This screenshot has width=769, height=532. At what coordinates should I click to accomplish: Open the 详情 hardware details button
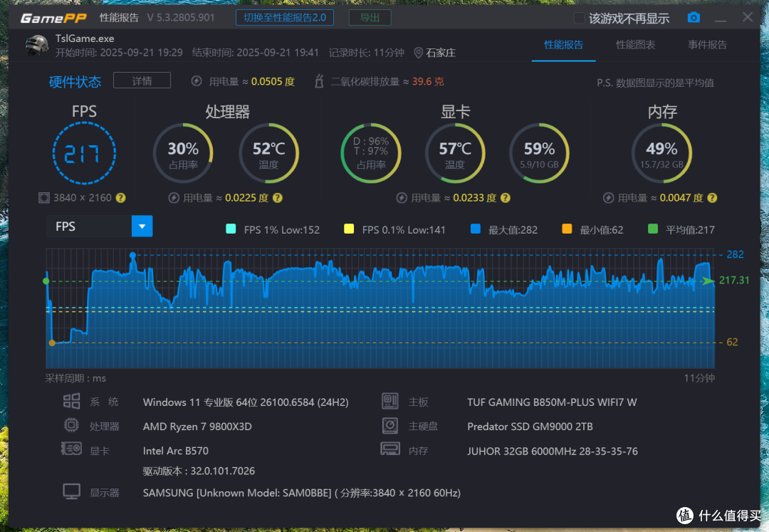pos(142,80)
